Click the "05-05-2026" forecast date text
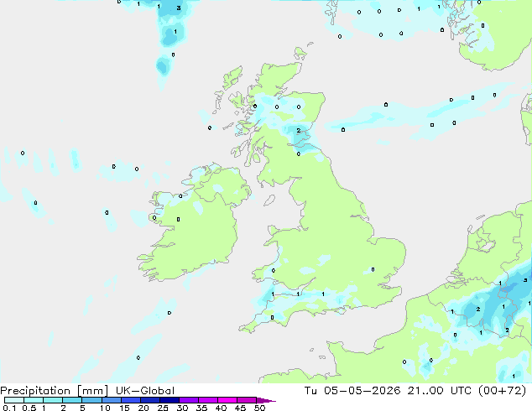This screenshot has height=411, width=532. [x=362, y=391]
